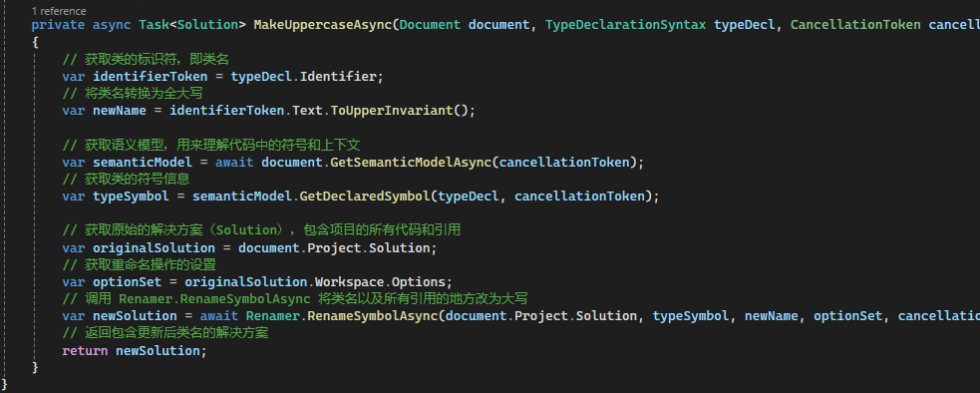The height and width of the screenshot is (393, 980).
Task: Click the "TypeDeclarationSyntax" parameter type
Action: click(626, 25)
